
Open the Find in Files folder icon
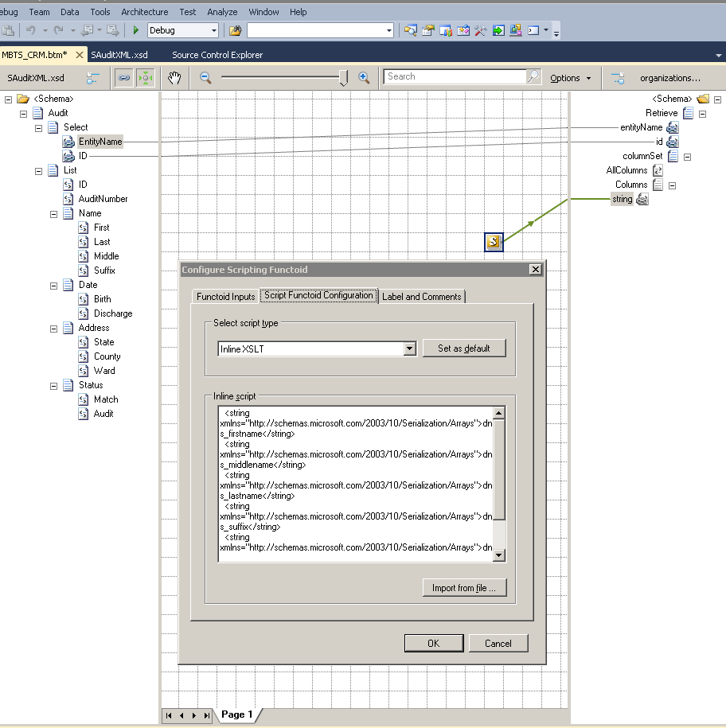[236, 31]
